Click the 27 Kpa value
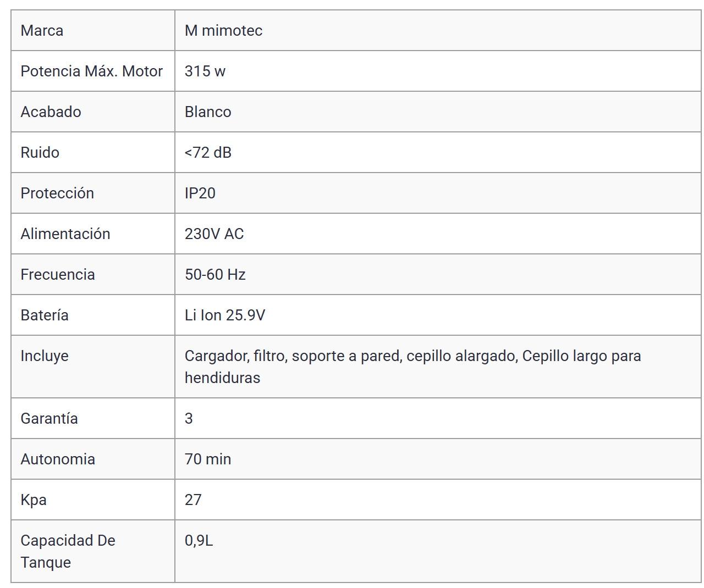 193,500
